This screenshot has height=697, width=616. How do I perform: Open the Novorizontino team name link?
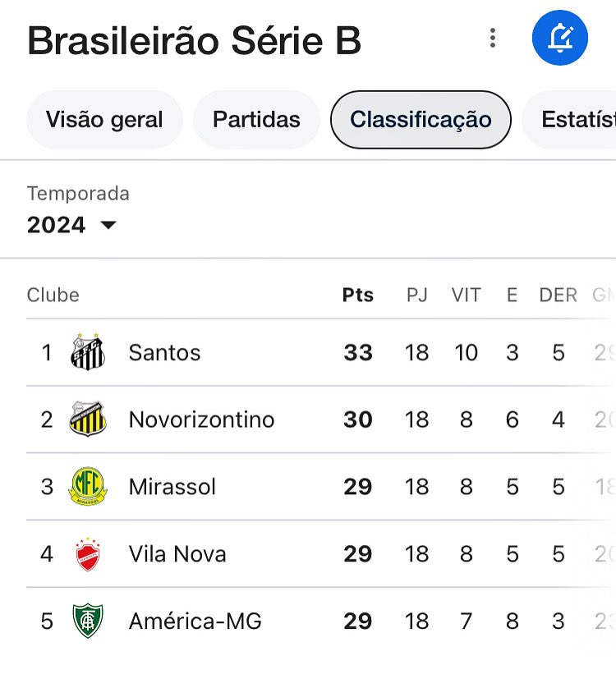201,420
